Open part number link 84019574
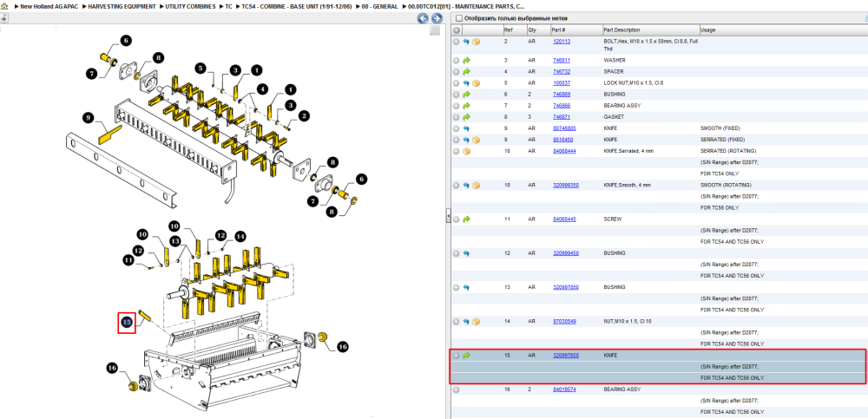The image size is (868, 419). (564, 390)
